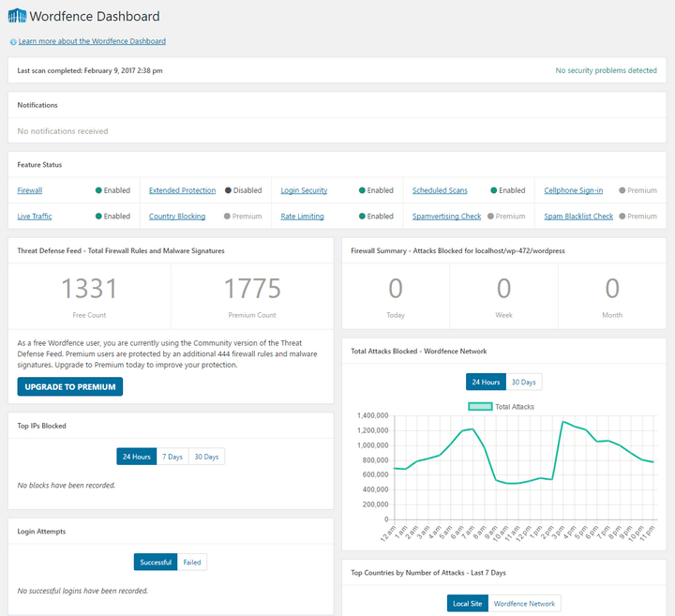Switch Top Countries to Wordfence Network

click(524, 604)
